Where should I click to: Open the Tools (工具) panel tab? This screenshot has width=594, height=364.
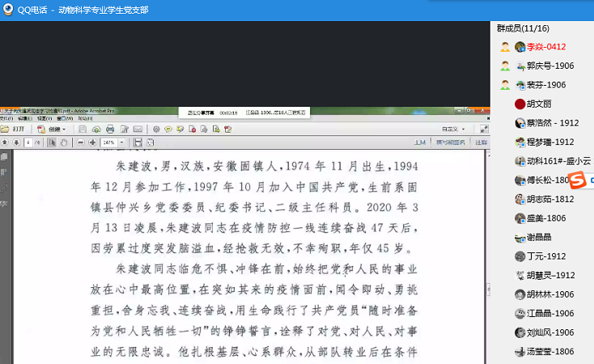[420, 142]
